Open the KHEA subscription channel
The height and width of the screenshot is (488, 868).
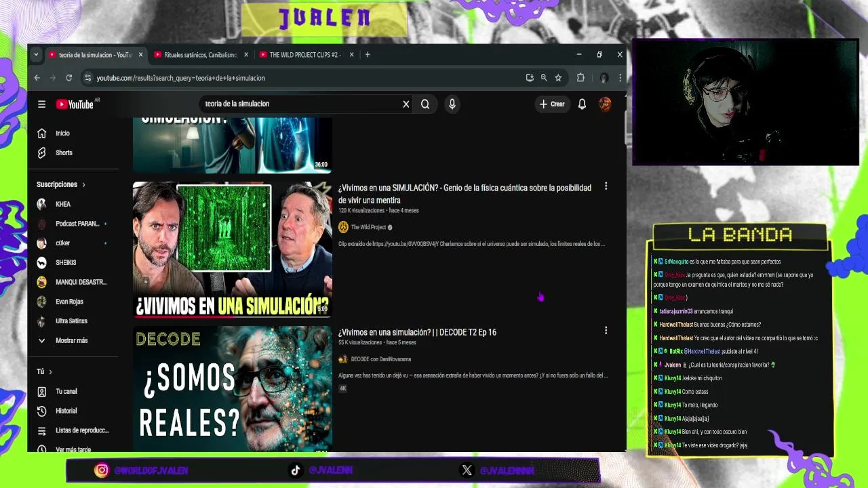point(63,205)
